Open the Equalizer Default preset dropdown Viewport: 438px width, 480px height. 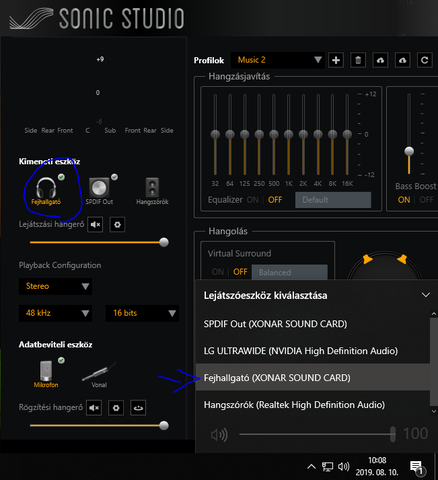(x=333, y=200)
